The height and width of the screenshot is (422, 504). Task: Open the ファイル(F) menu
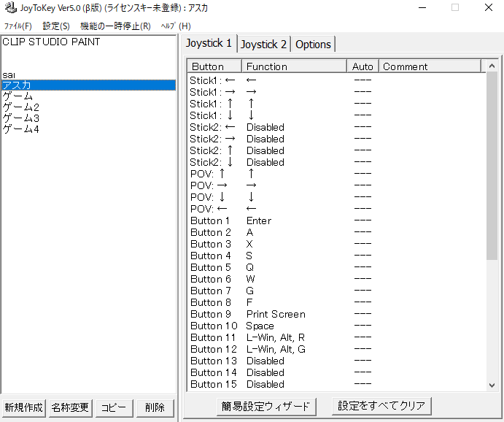click(18, 26)
